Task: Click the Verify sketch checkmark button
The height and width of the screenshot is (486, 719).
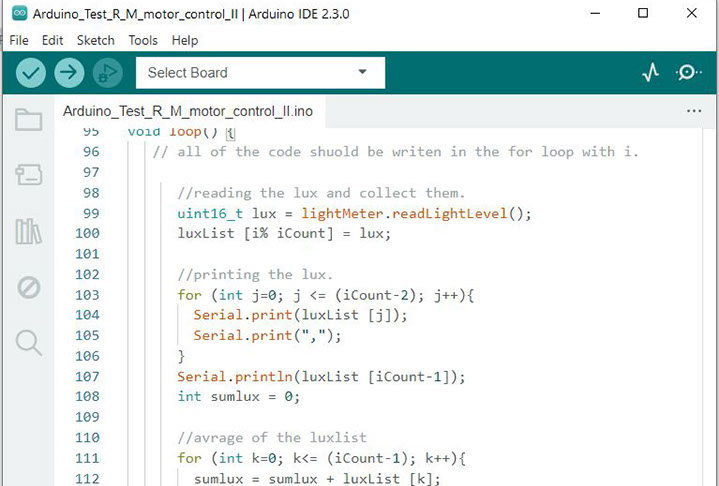Action: coord(31,72)
